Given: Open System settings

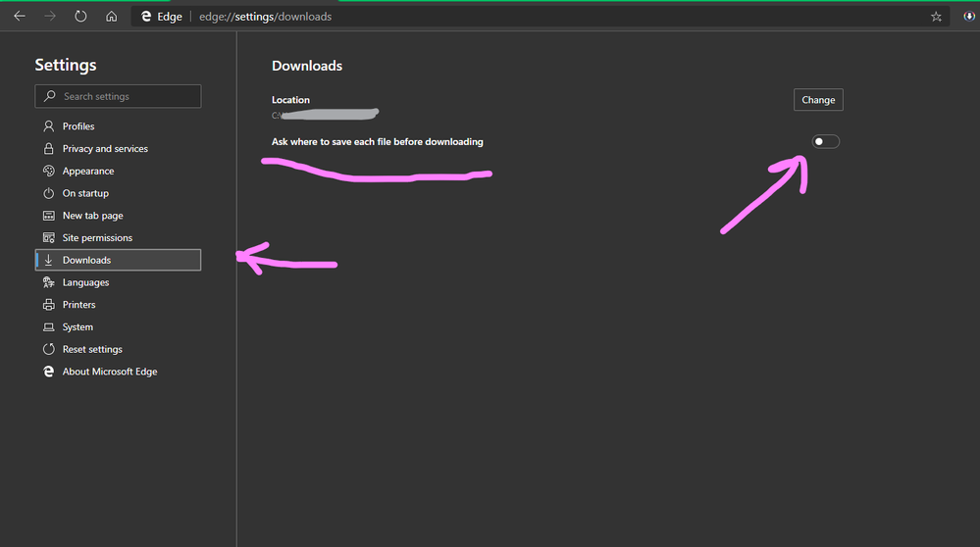Looking at the screenshot, I should coord(118,327).
